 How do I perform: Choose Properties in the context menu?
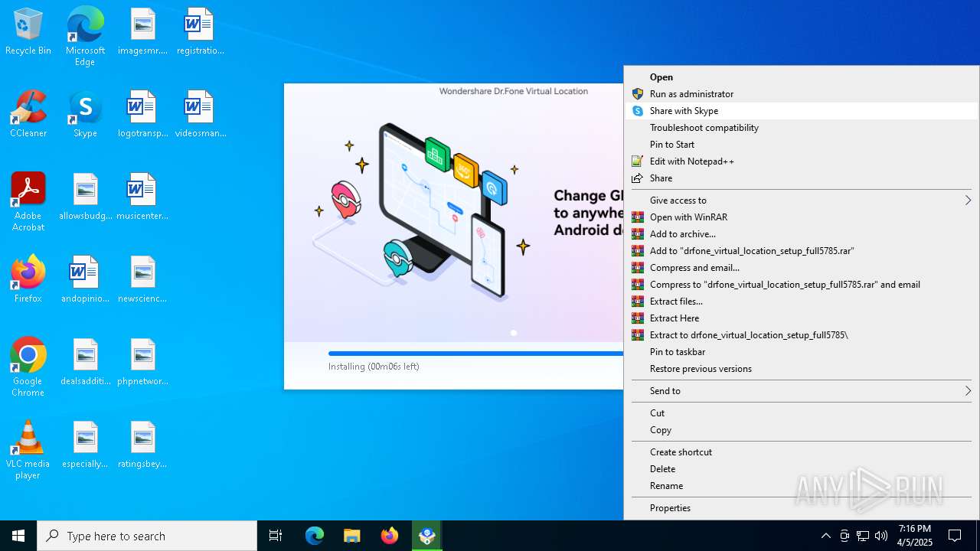pyautogui.click(x=803, y=507)
